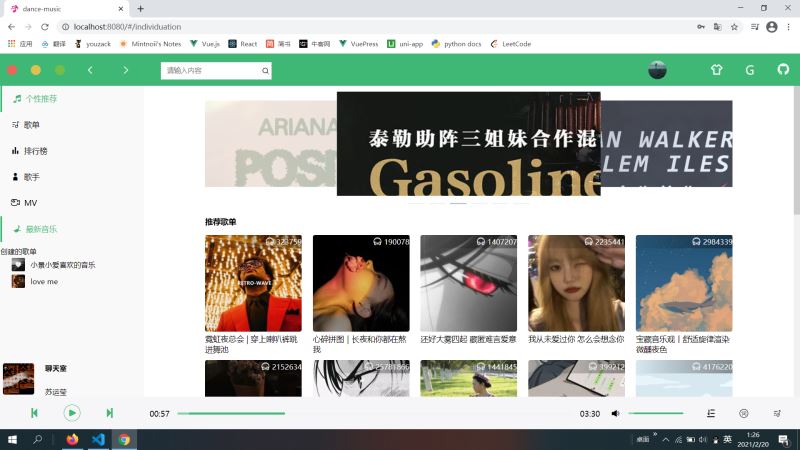Click the 霓虹夜总会 playlist title text

point(251,344)
